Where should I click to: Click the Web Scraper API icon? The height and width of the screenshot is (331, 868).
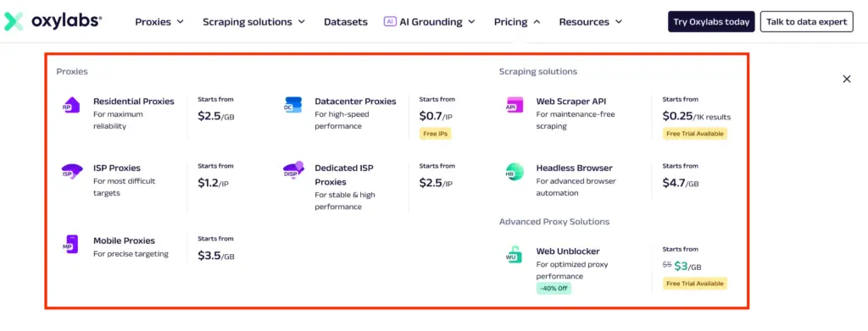[x=515, y=104]
